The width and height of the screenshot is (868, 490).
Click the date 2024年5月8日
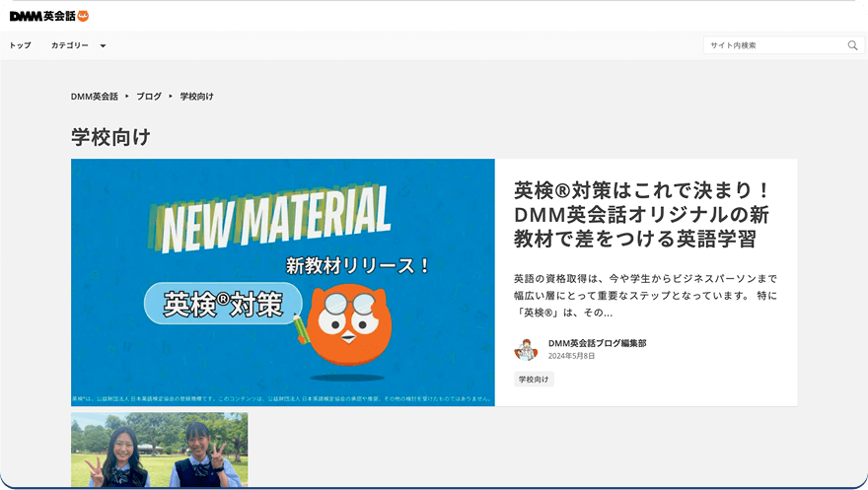[571, 356]
